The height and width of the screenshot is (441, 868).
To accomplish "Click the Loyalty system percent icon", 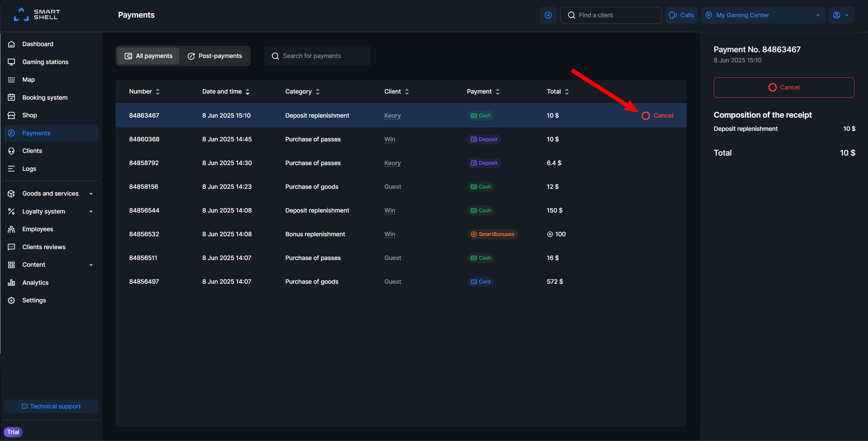I will point(12,212).
